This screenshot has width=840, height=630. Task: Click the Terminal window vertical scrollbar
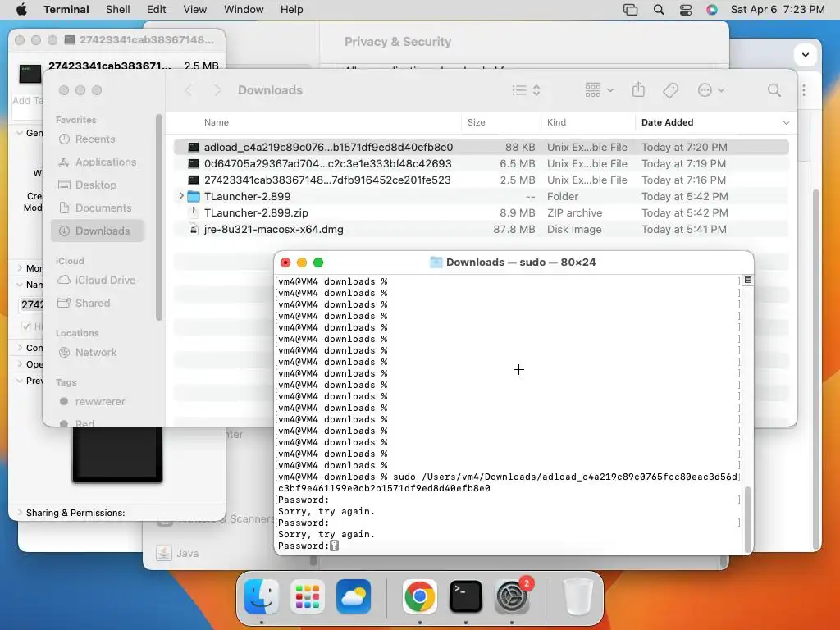tap(748, 519)
